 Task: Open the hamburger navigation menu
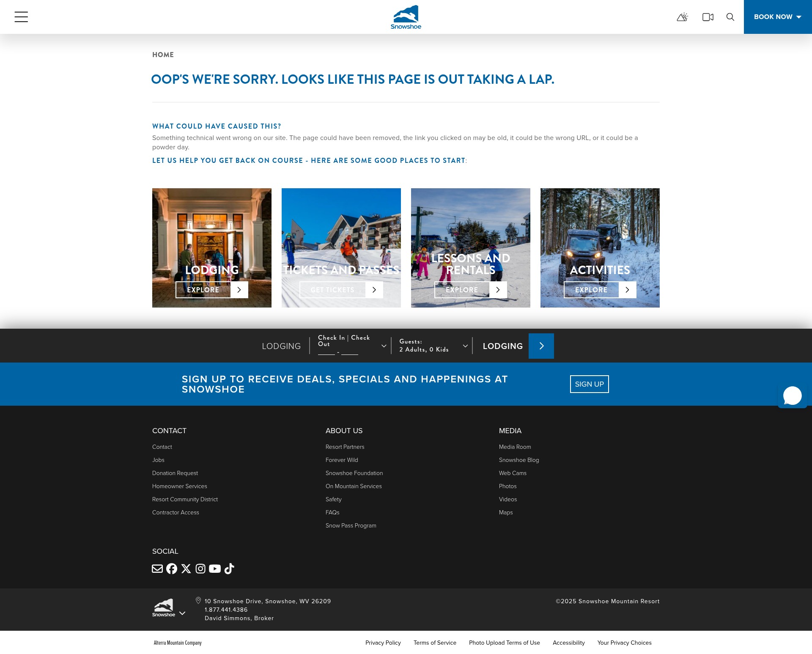(x=21, y=17)
